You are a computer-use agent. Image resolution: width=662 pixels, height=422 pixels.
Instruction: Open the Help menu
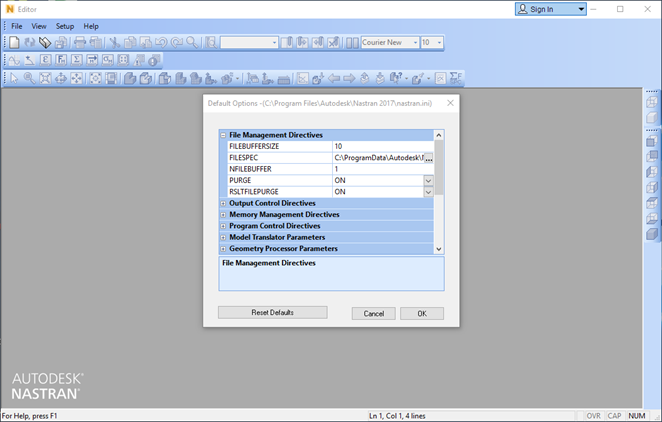(91, 26)
